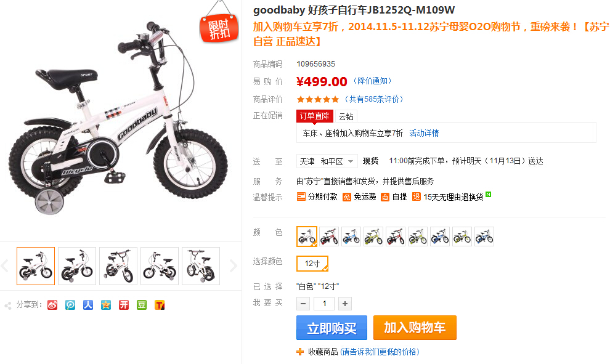Share to QQ Zone via the star icon
Viewport: 610px width, 364px height.
(x=106, y=305)
